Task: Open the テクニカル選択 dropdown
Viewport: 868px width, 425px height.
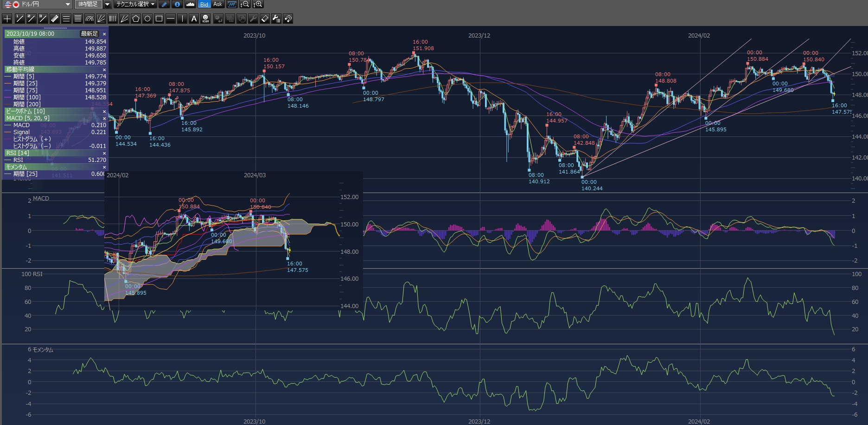Action: tap(135, 4)
